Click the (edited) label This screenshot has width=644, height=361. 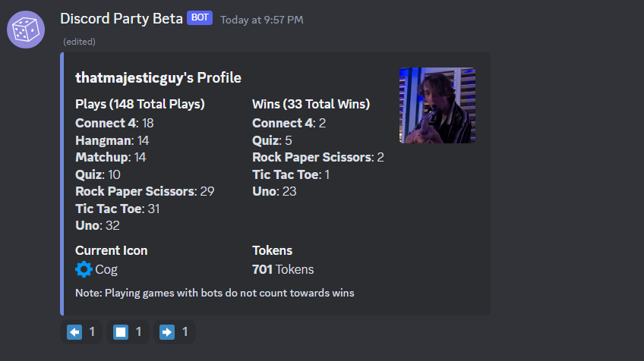[x=79, y=42]
